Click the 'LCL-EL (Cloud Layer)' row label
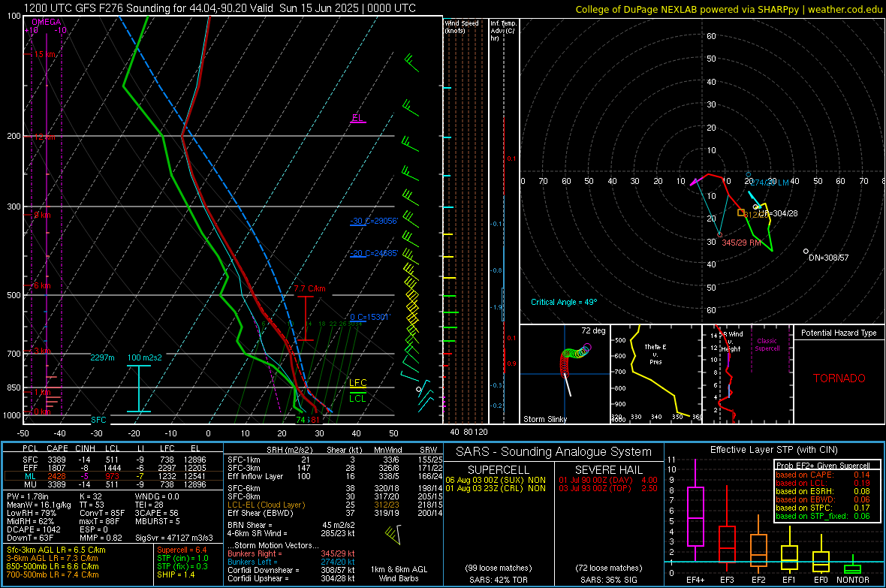886x588 pixels. tap(266, 505)
